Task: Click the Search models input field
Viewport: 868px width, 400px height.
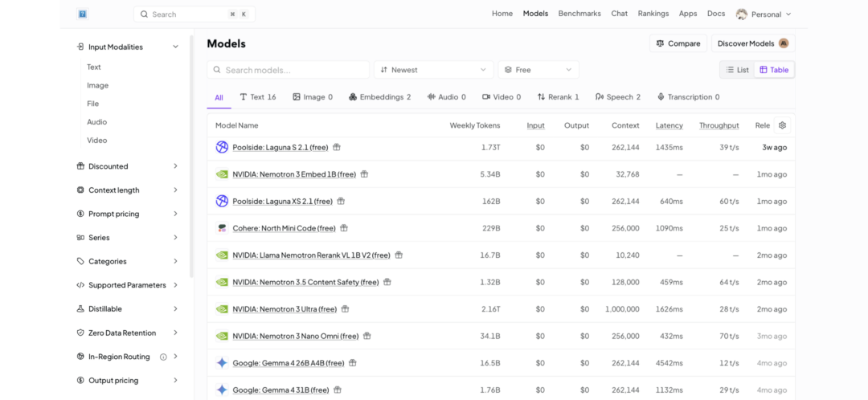Action: [288, 70]
